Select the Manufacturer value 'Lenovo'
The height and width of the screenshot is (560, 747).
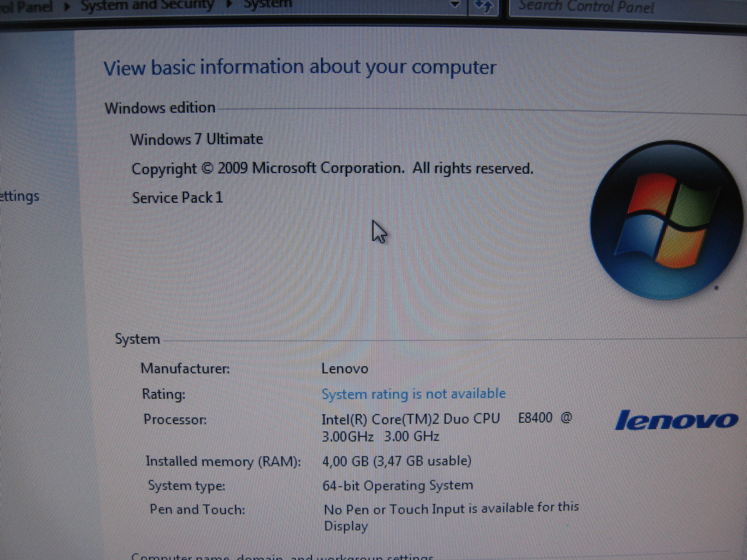pos(345,369)
